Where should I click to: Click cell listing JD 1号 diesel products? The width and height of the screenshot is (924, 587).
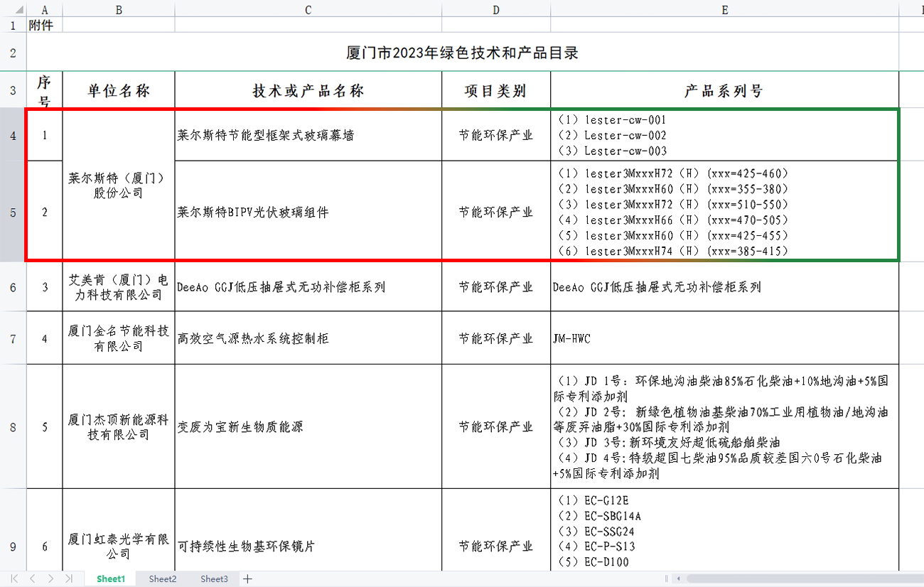(x=724, y=427)
